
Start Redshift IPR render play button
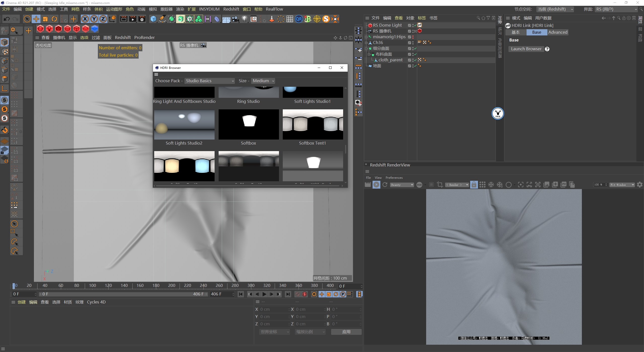pyautogui.click(x=376, y=185)
